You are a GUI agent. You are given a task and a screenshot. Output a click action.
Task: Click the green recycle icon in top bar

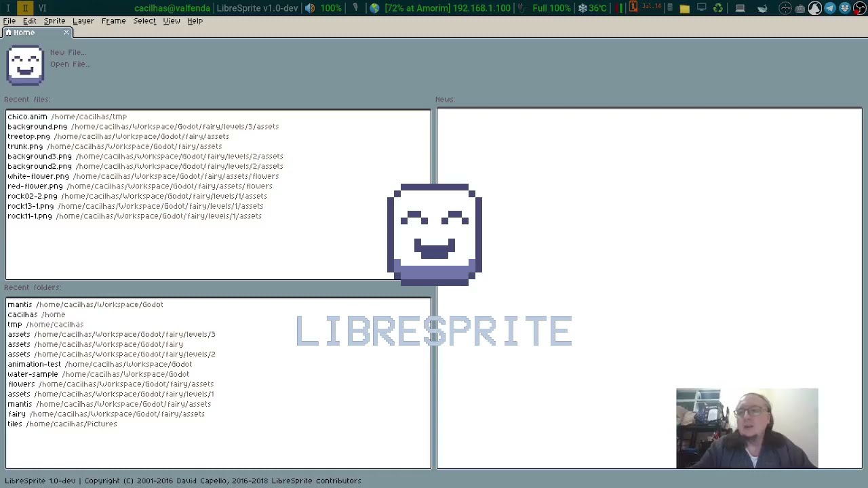pyautogui.click(x=718, y=8)
